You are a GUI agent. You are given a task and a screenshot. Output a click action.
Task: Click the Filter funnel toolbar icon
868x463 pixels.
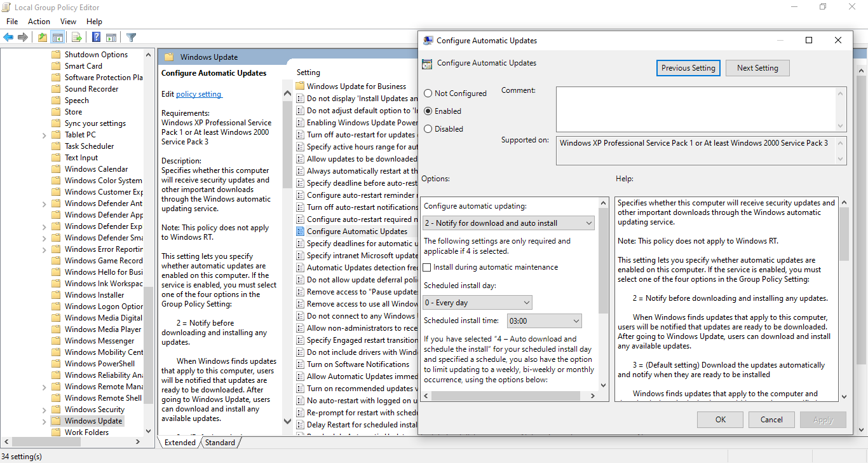tap(131, 38)
